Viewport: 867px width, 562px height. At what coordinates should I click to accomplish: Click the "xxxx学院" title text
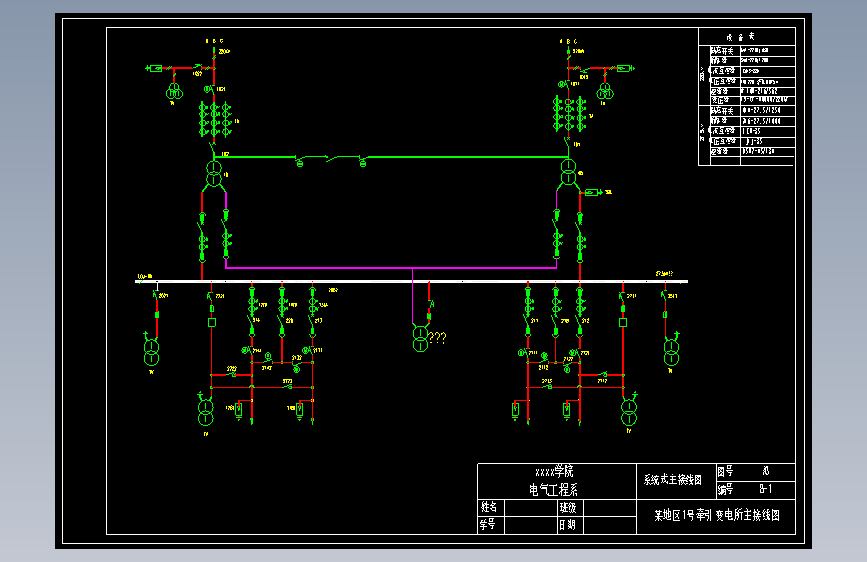click(554, 472)
